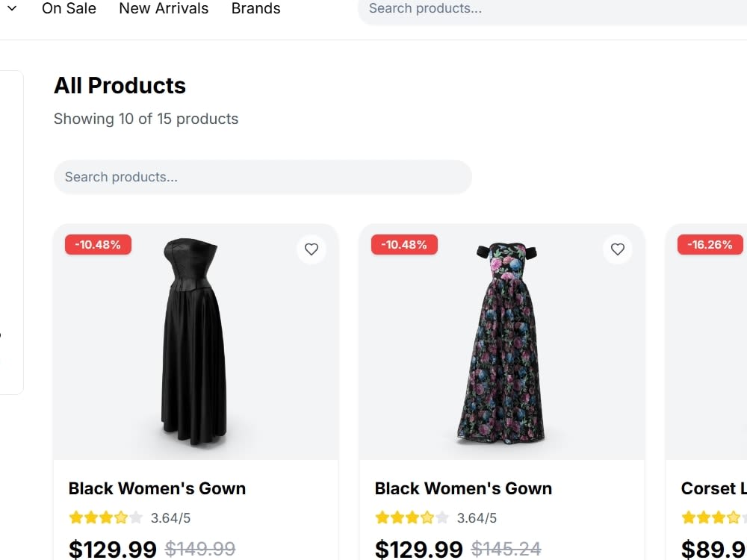Screen dimensions: 747x560
Task: Open the On Sale menu item
Action: pos(69,8)
